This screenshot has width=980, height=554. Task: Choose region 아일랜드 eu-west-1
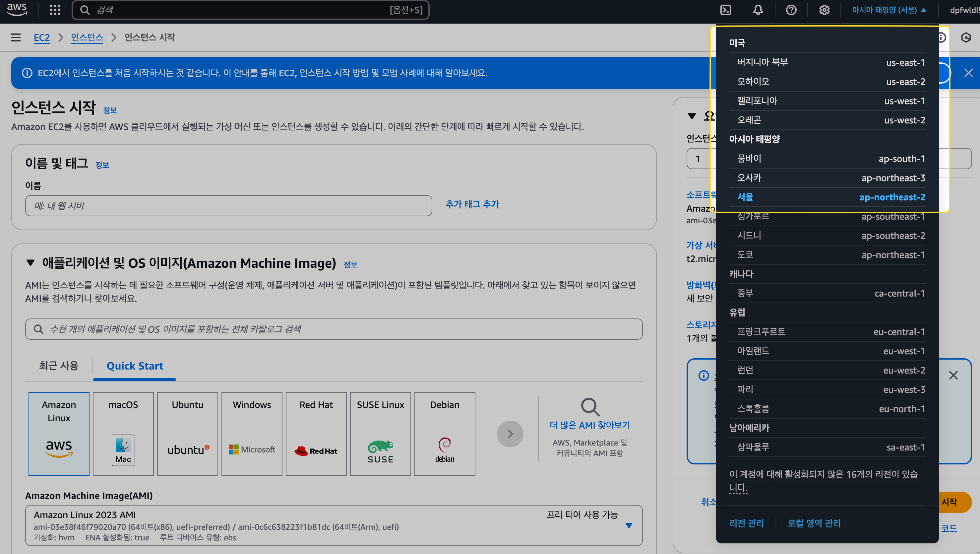click(827, 351)
